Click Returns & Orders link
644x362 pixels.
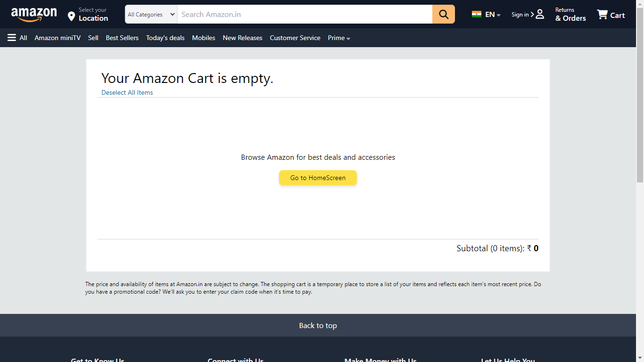pyautogui.click(x=570, y=14)
